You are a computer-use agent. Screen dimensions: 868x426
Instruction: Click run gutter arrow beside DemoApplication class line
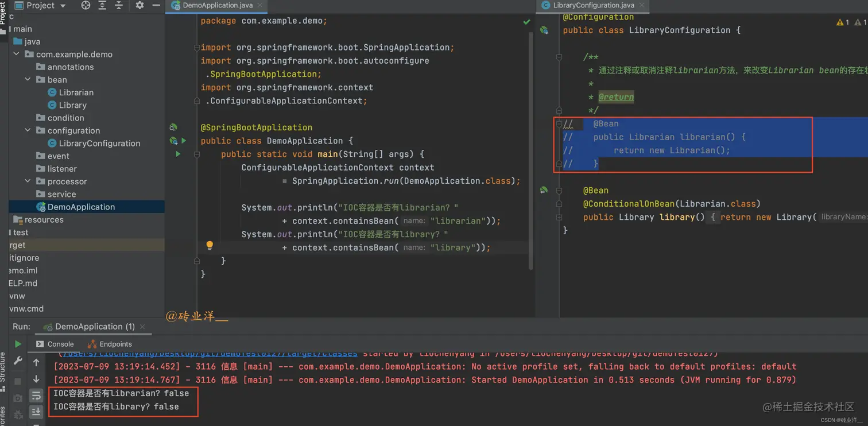(184, 141)
